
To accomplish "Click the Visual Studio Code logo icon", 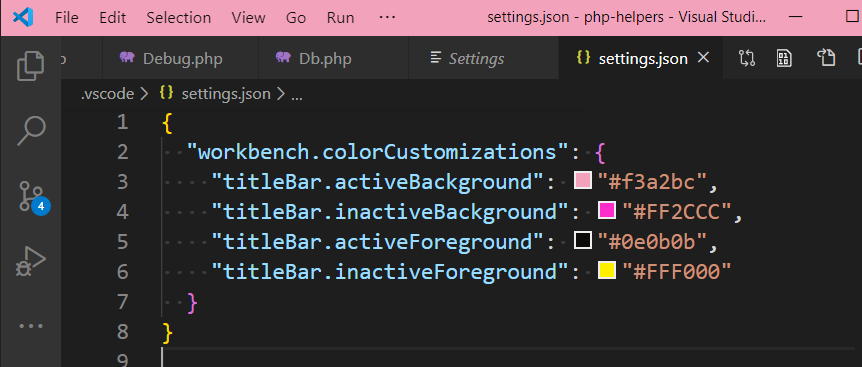I will click(23, 18).
